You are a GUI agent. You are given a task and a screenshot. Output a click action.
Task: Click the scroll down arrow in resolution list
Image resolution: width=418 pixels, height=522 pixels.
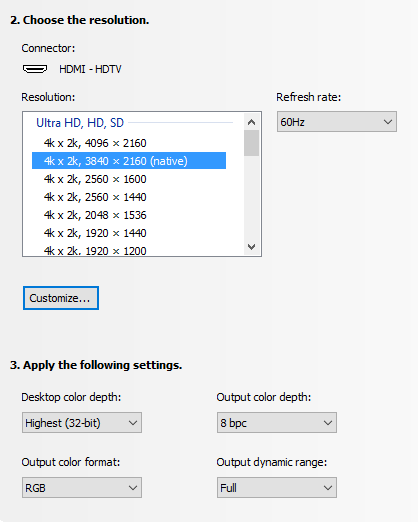pyautogui.click(x=251, y=247)
